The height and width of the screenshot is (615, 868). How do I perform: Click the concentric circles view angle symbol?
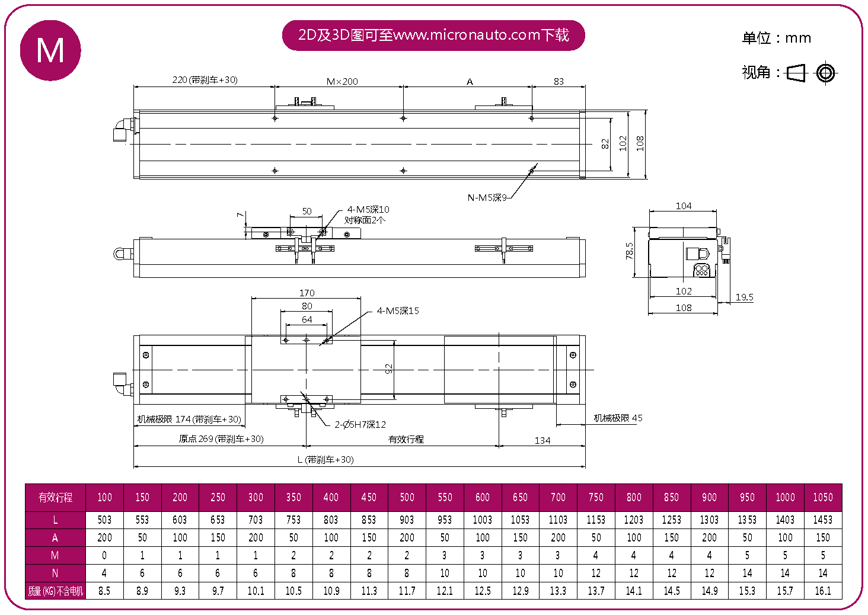pos(825,73)
